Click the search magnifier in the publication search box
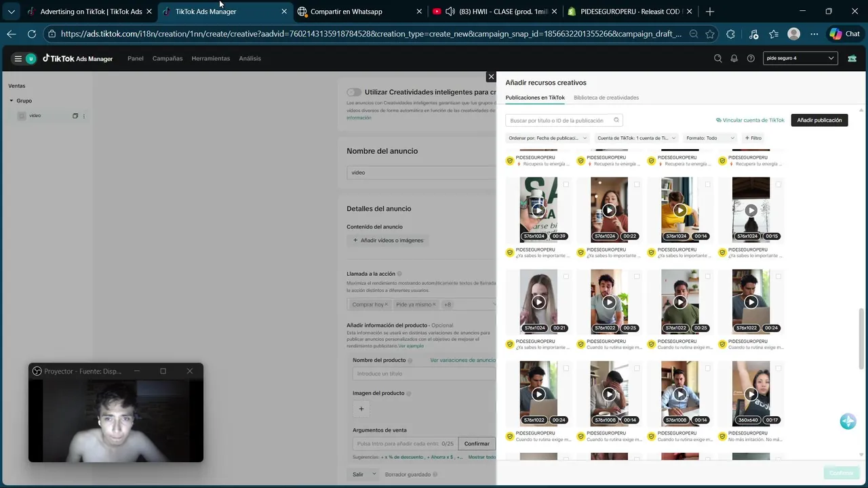The width and height of the screenshot is (868, 488). (616, 120)
